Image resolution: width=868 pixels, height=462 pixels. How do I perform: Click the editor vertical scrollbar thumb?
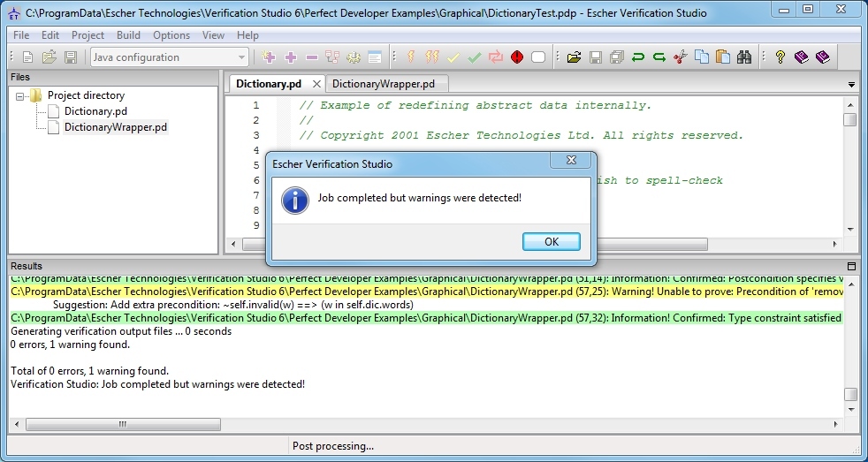click(x=850, y=119)
